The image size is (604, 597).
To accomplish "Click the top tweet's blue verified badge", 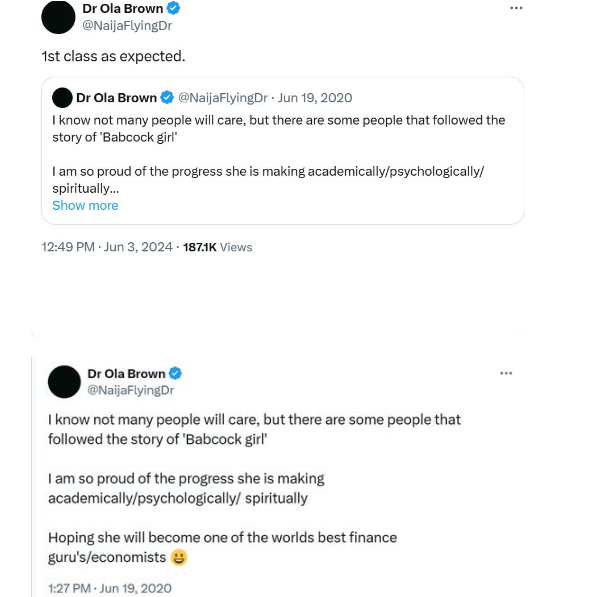I will coord(172,8).
